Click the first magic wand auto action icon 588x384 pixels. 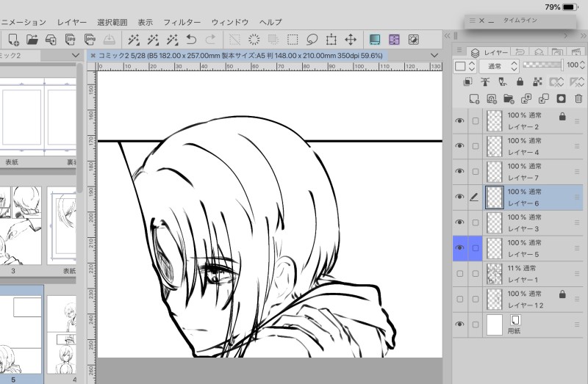(134, 40)
